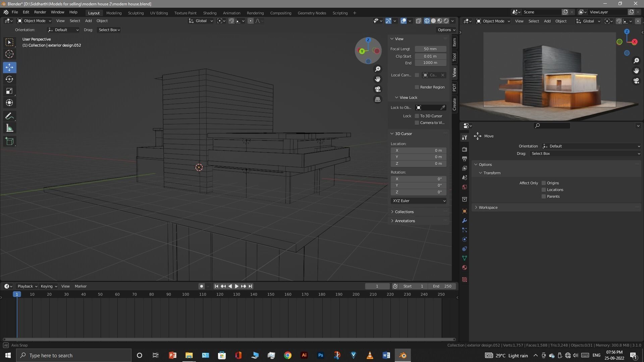Check Affect Only Origins

pos(544,183)
